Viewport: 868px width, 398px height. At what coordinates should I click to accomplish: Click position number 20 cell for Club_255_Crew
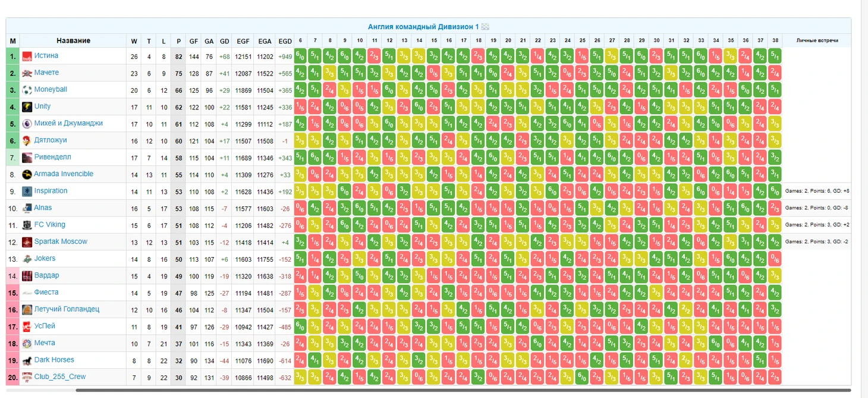click(13, 377)
